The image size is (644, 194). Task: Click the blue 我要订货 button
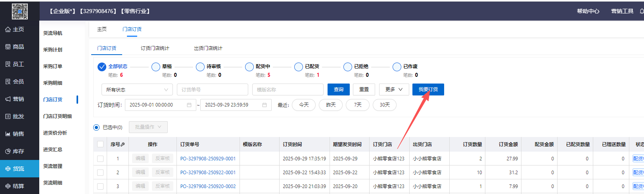[428, 89]
